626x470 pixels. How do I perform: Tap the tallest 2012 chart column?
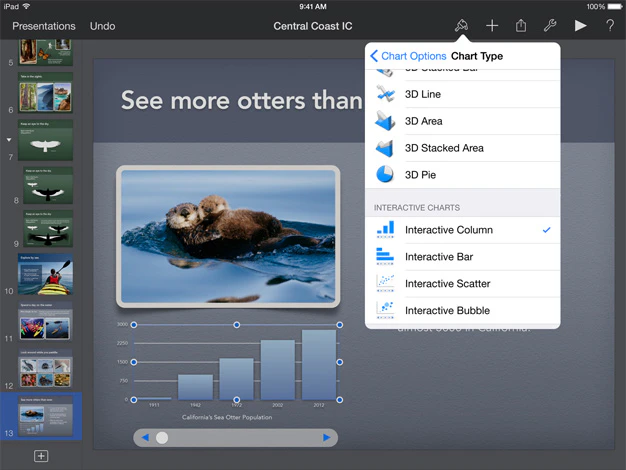click(x=319, y=365)
